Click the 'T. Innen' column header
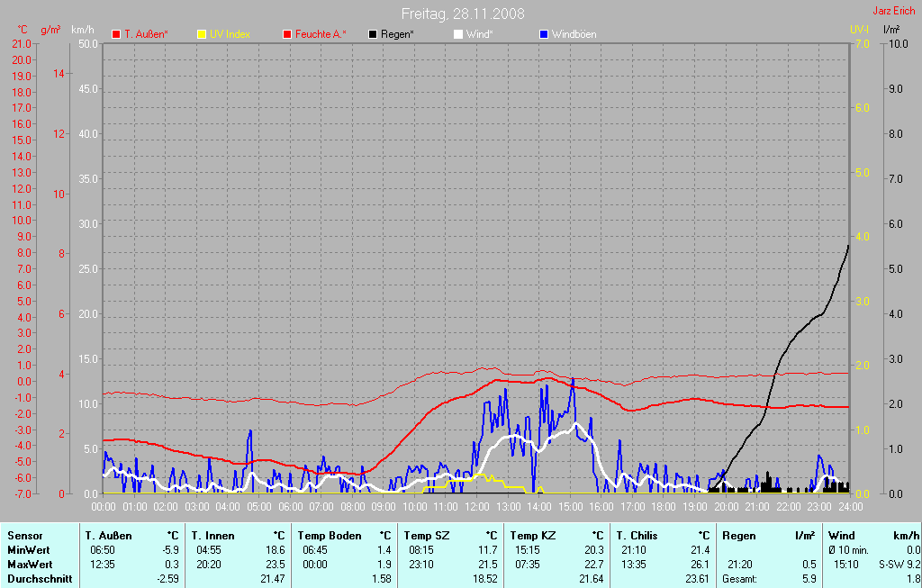 point(212,536)
